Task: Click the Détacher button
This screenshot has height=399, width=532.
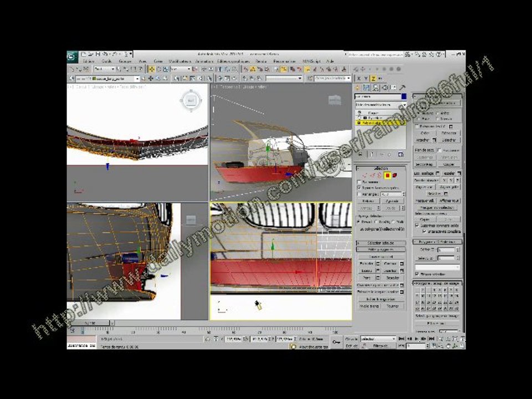Action: click(x=449, y=140)
